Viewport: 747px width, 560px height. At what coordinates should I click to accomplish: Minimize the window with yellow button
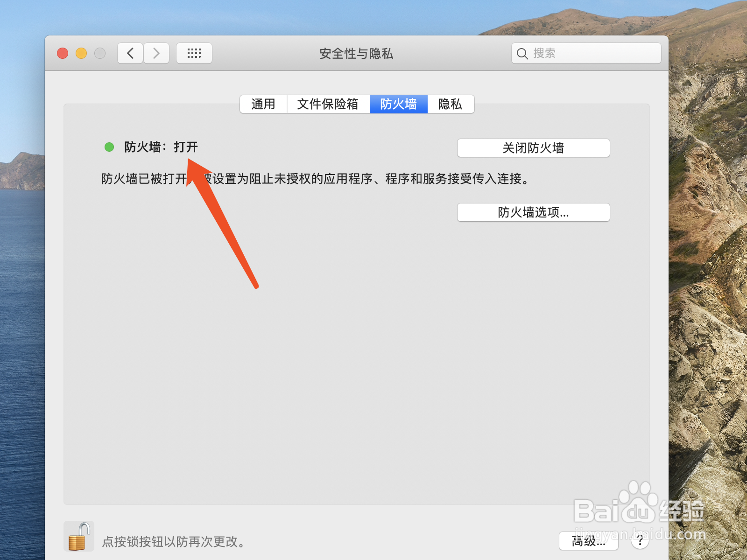81,53
